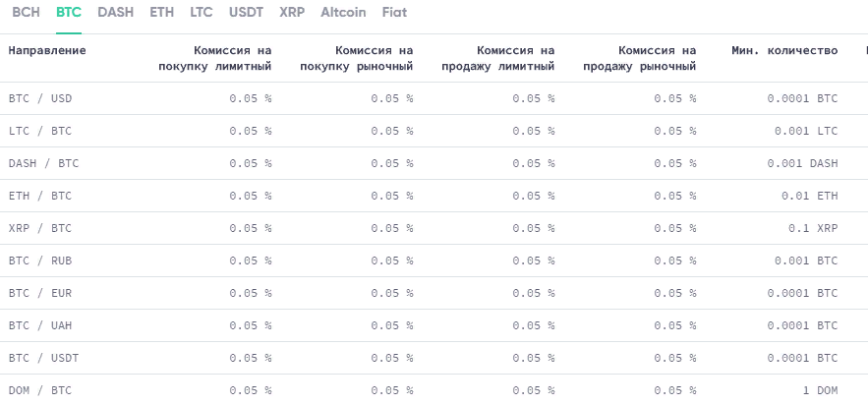Select the BTC / RUB pair row

pos(434,260)
